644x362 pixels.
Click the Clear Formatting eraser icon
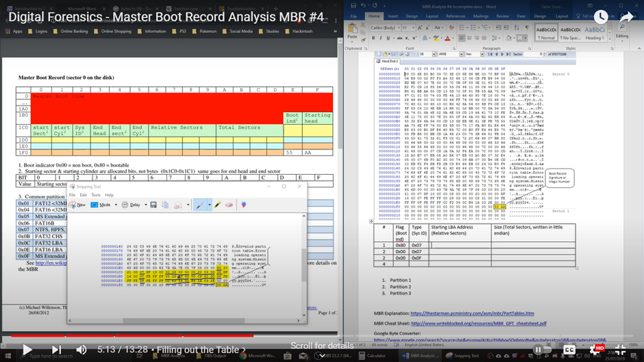pos(451,27)
